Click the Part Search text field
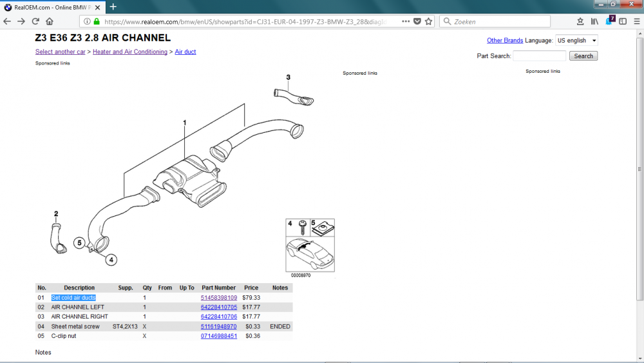Screen dimensions: 644x363 [539, 56]
